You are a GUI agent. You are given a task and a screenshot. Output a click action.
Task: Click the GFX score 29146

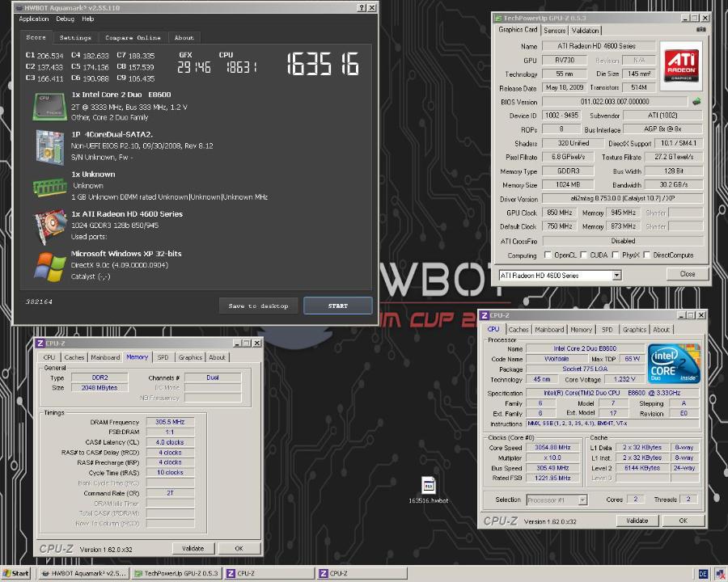[x=194, y=67]
